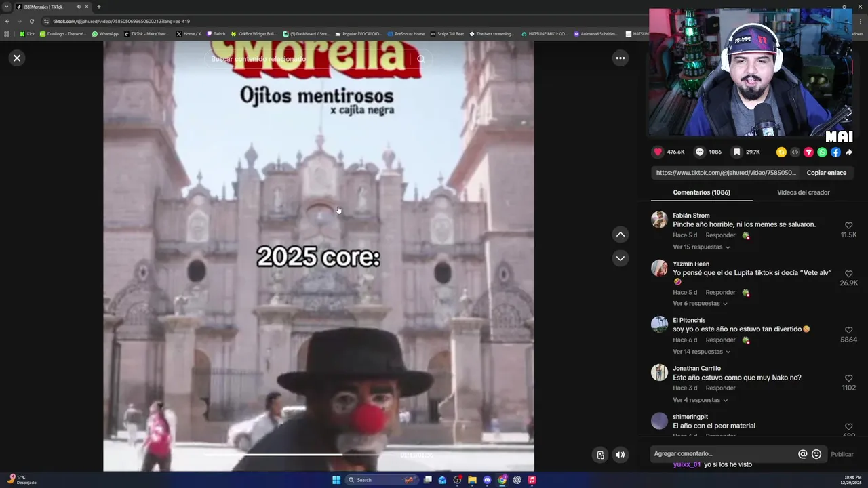
Task: Click the video URL link field
Action: [x=726, y=173]
